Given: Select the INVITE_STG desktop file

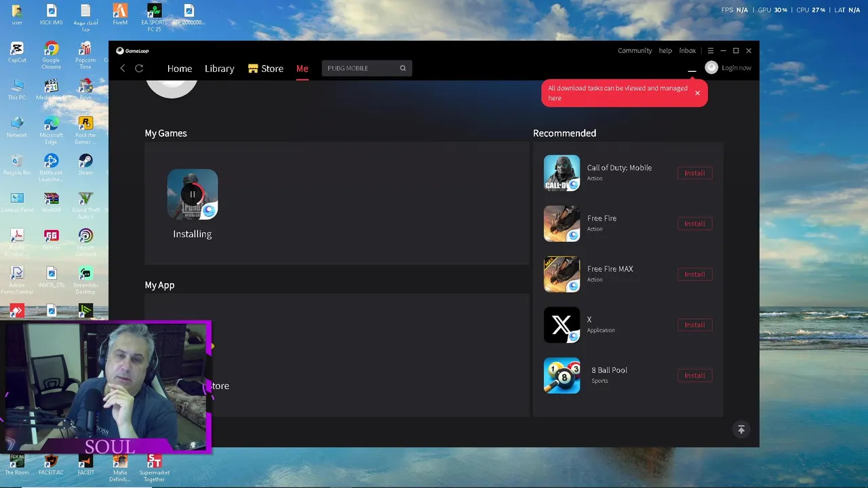Looking at the screenshot, I should coord(51,277).
